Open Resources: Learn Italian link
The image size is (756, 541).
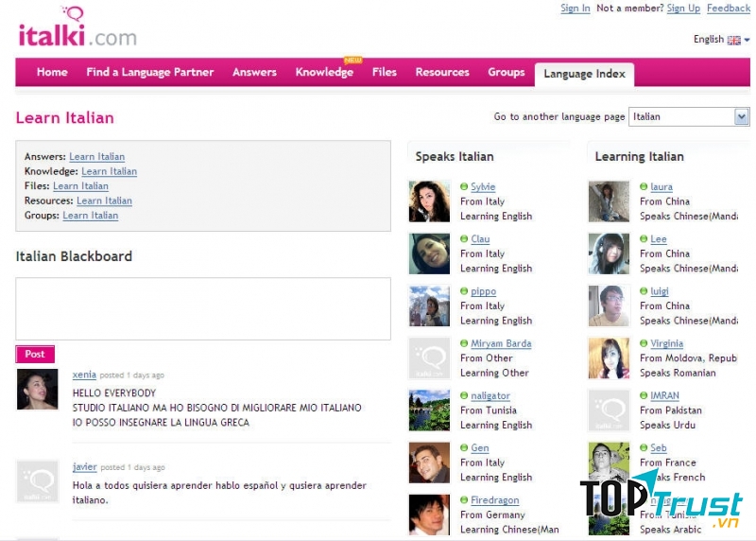pos(104,201)
